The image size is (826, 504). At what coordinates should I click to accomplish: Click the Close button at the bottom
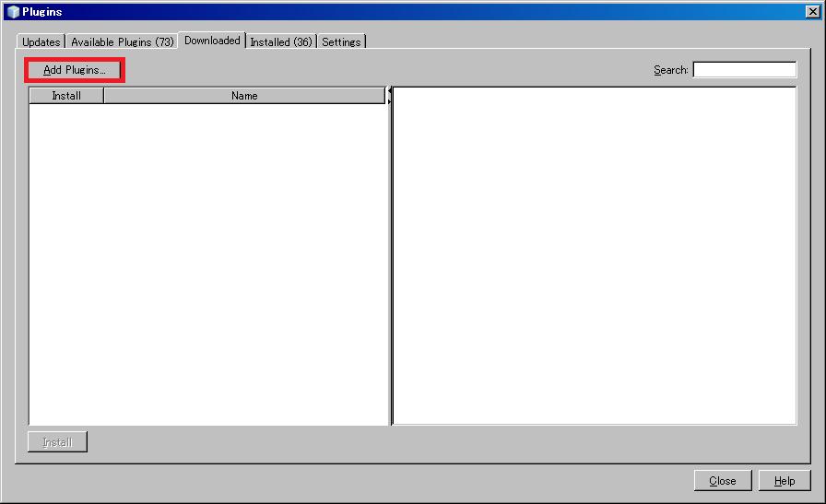(722, 481)
